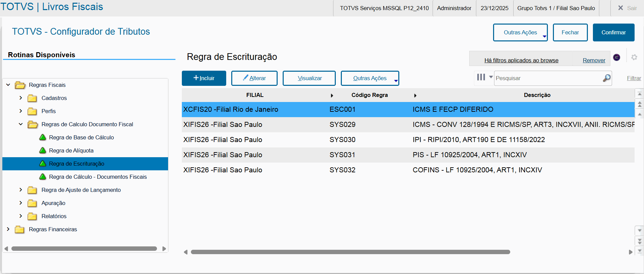Click the Confirmar button
This screenshot has height=274, width=644.
pos(614,33)
